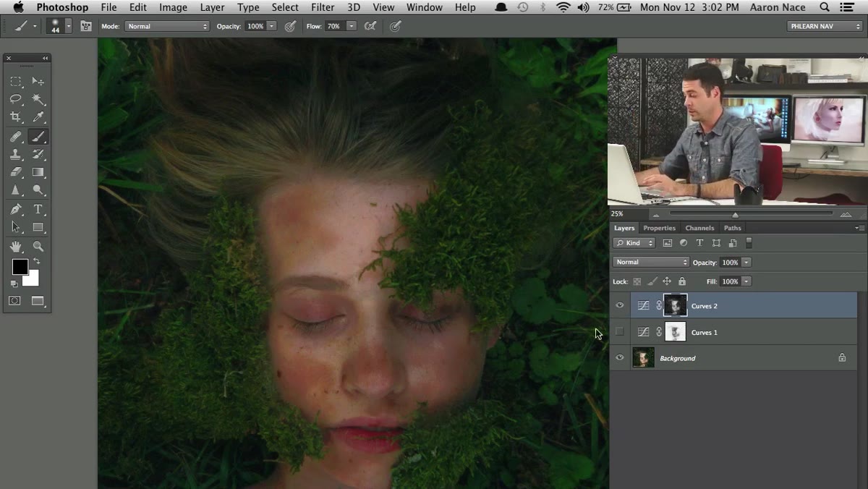The height and width of the screenshot is (489, 868).
Task: Select the Sharpen tool
Action: coord(16,190)
